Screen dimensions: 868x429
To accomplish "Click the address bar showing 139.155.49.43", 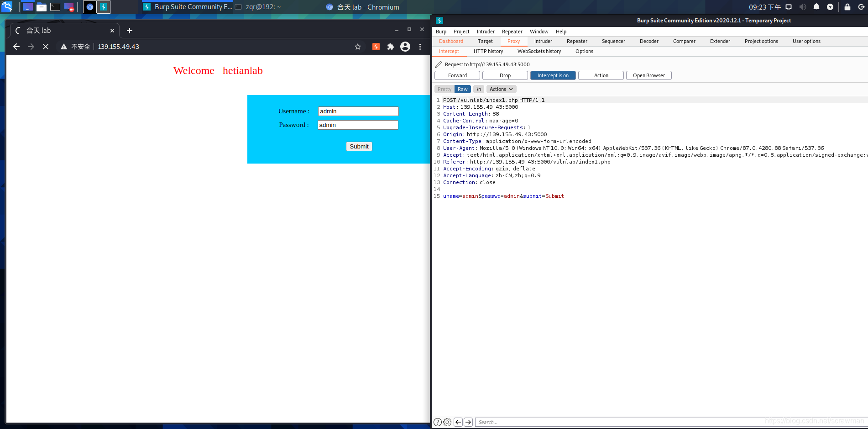I will 119,47.
